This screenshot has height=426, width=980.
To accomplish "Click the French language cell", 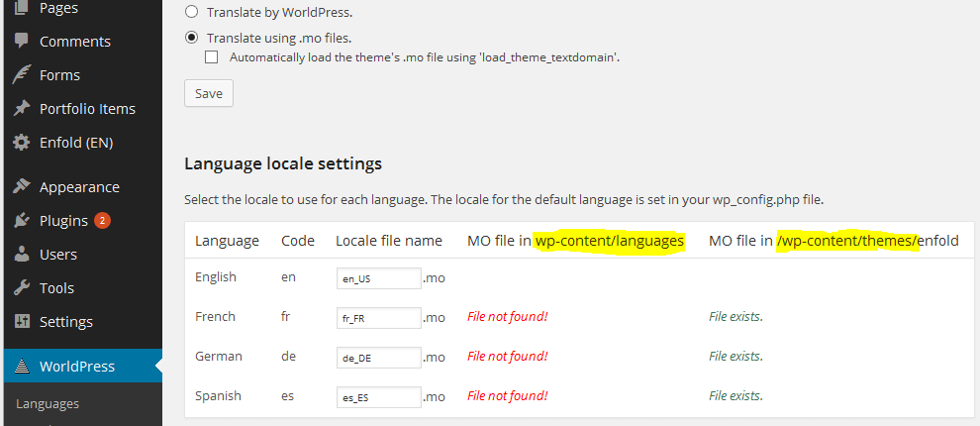I will coord(215,317).
